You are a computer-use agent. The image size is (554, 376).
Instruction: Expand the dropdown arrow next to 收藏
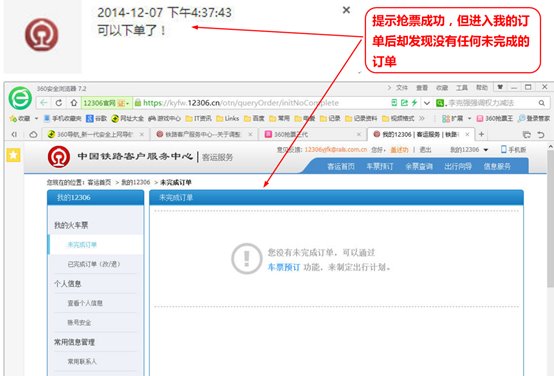tap(36, 118)
